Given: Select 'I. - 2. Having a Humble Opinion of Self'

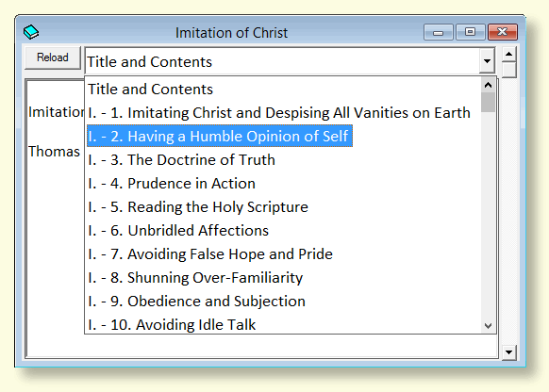Looking at the screenshot, I should tap(284, 136).
